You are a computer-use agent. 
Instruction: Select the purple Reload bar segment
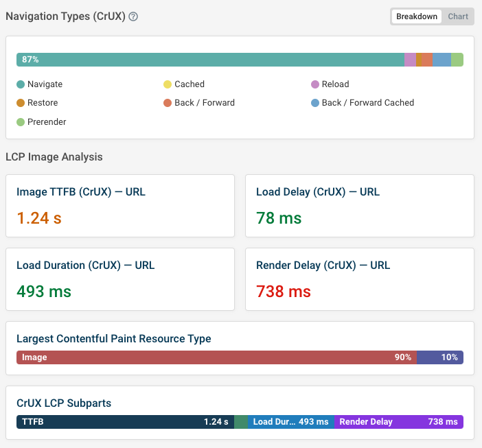click(410, 60)
